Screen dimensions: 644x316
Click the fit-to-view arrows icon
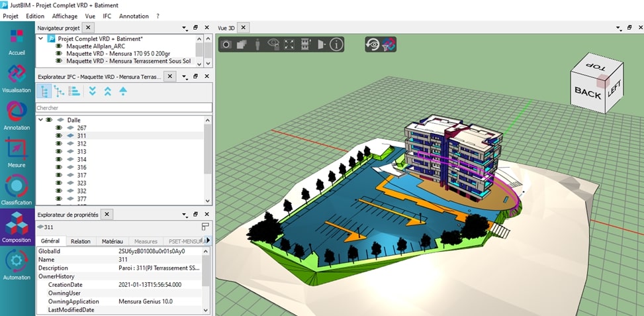pos(289,44)
